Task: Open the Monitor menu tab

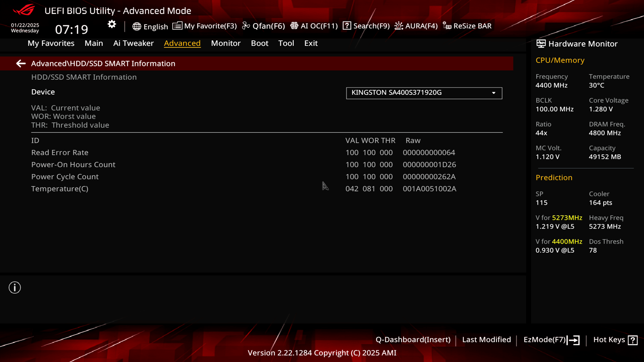Action: (226, 43)
